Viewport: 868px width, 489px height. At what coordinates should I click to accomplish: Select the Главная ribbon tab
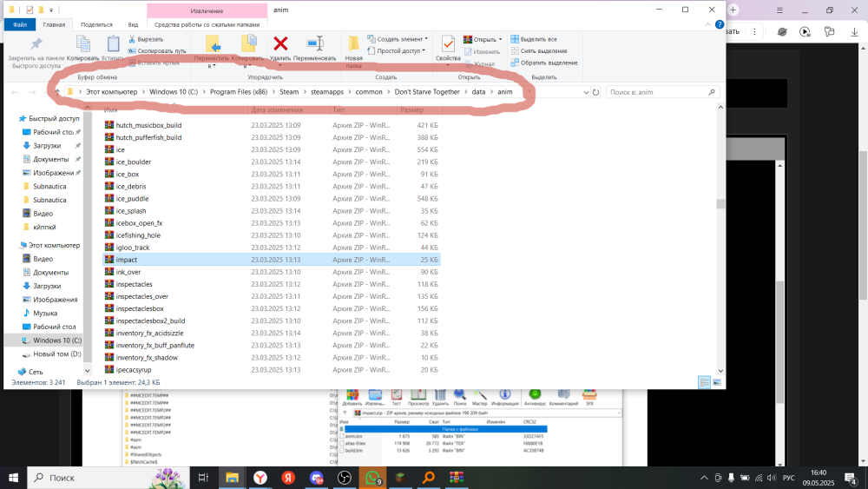click(54, 24)
